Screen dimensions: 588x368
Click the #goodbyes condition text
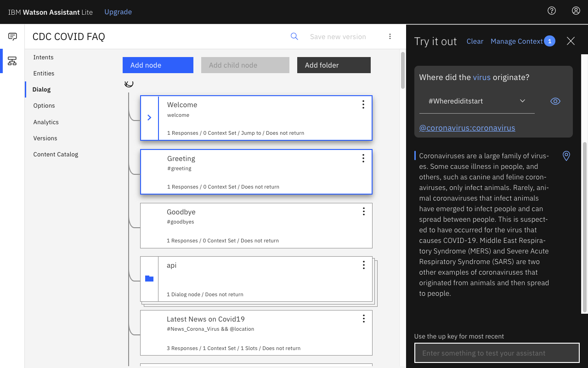(x=181, y=222)
